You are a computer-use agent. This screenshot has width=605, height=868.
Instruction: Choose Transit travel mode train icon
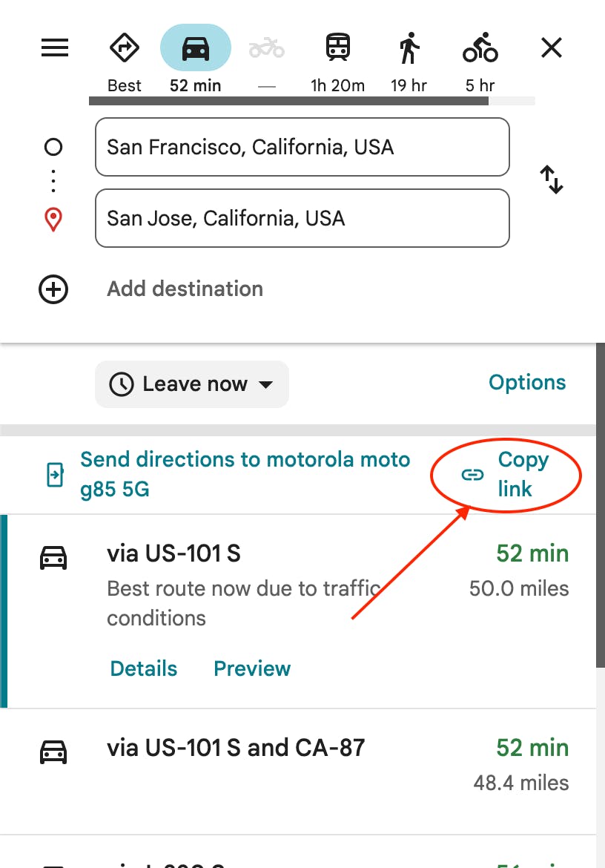338,49
